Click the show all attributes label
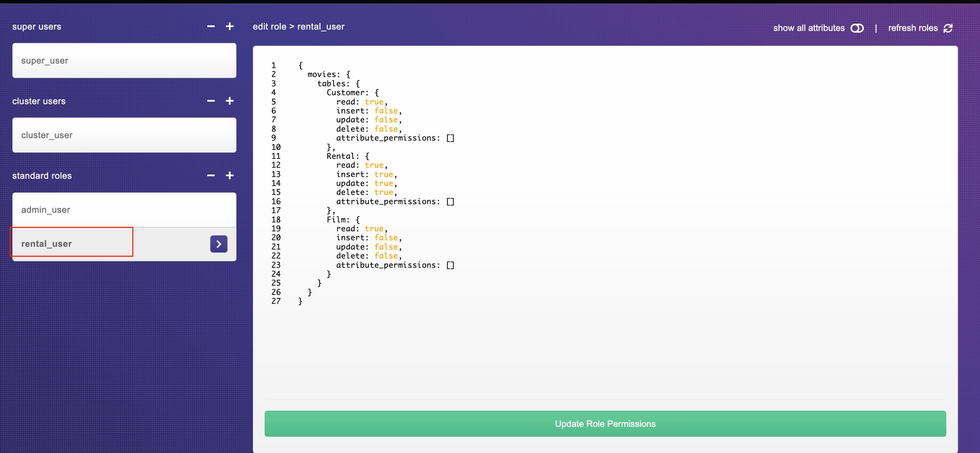This screenshot has width=980, height=453. pos(809,28)
